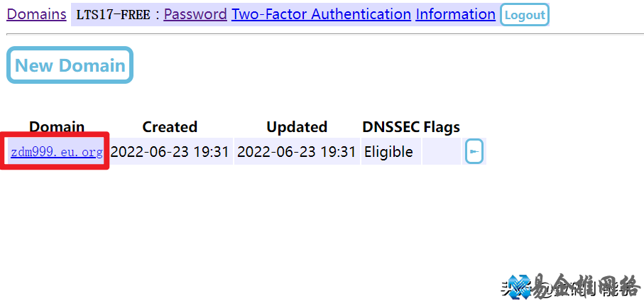Click the Flags column header

[442, 127]
